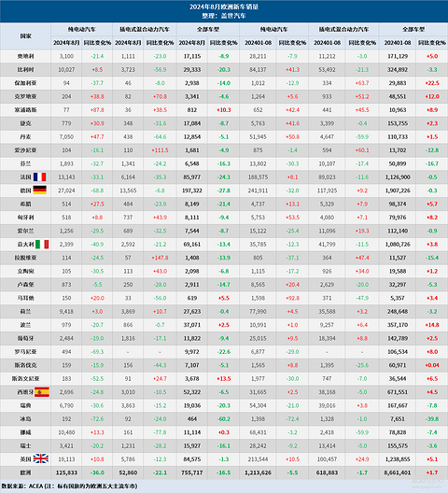The height and width of the screenshot is (493, 448).
Task: Select UK's year-to-date total 1,238,855
Action: click(398, 459)
